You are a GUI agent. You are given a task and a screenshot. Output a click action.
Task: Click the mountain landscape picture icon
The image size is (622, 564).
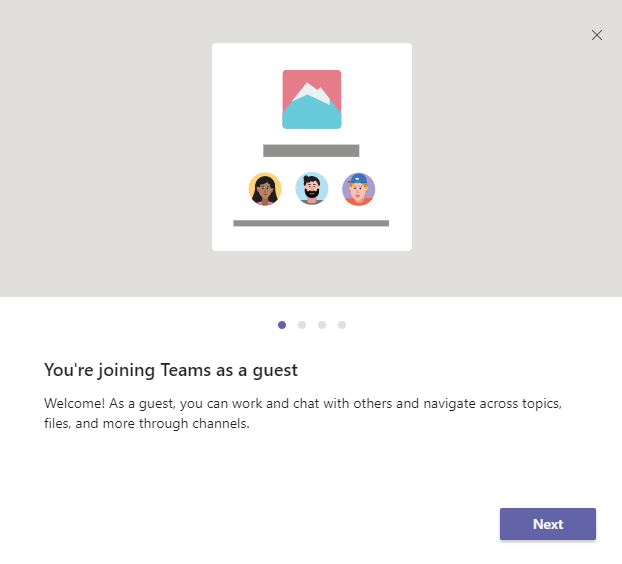tap(311, 99)
